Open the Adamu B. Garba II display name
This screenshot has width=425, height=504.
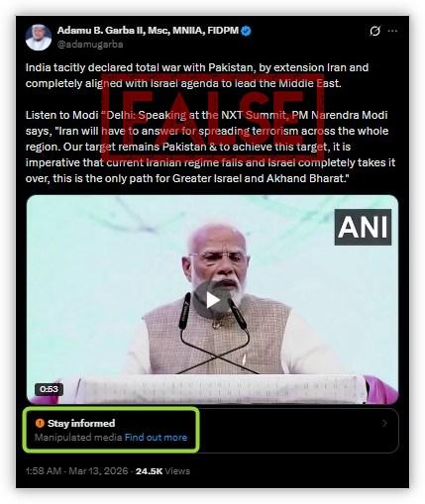click(148, 31)
